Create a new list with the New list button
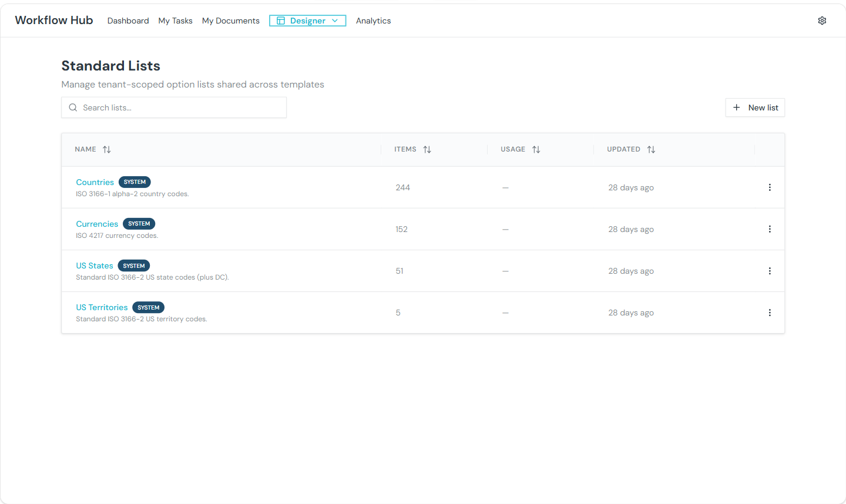The image size is (846, 504). point(755,107)
